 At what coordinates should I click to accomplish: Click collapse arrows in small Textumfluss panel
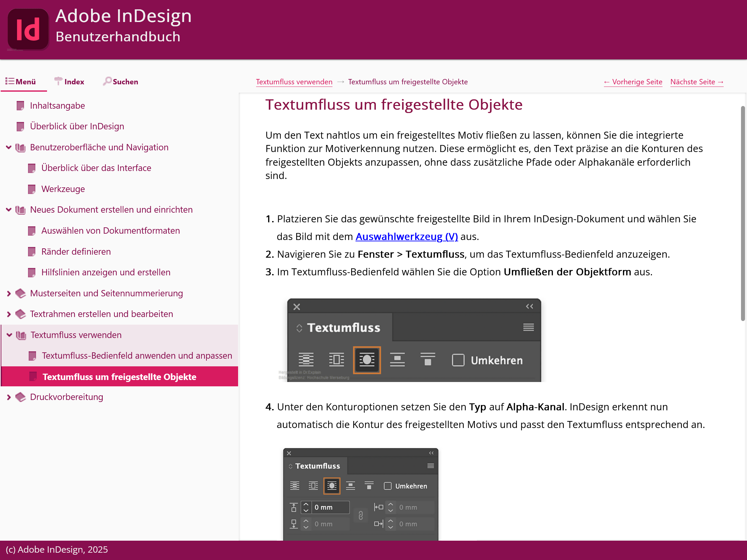[431, 453]
